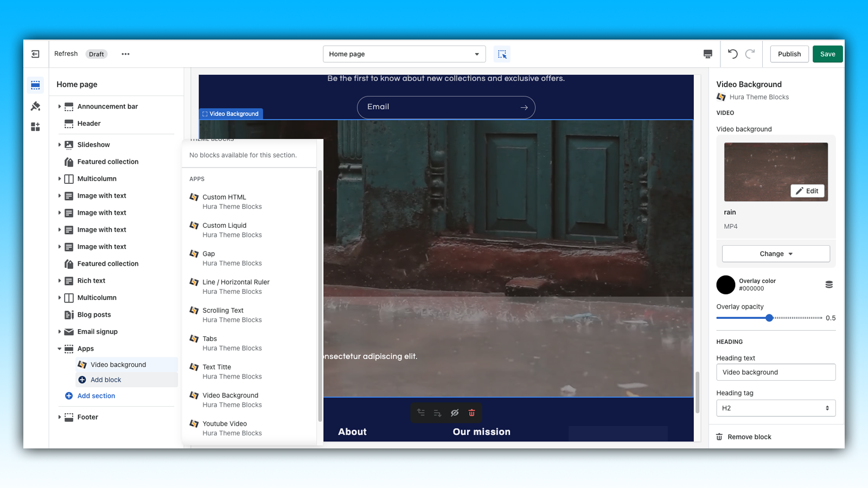The height and width of the screenshot is (488, 868).
Task: Expand the Footer section
Action: point(59,417)
